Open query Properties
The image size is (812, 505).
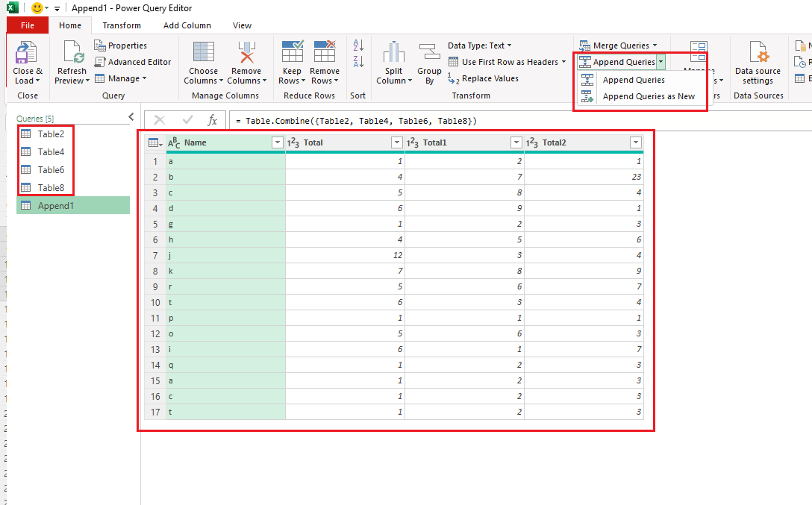click(121, 46)
